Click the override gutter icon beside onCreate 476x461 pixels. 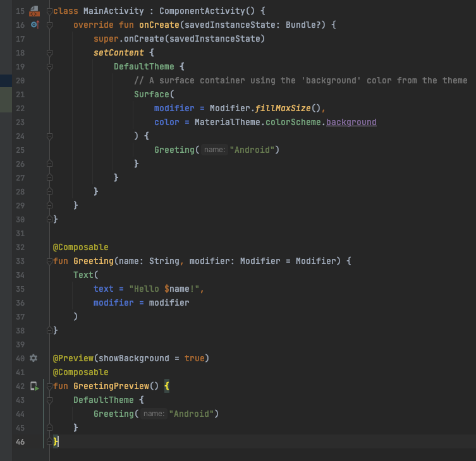(x=35, y=25)
